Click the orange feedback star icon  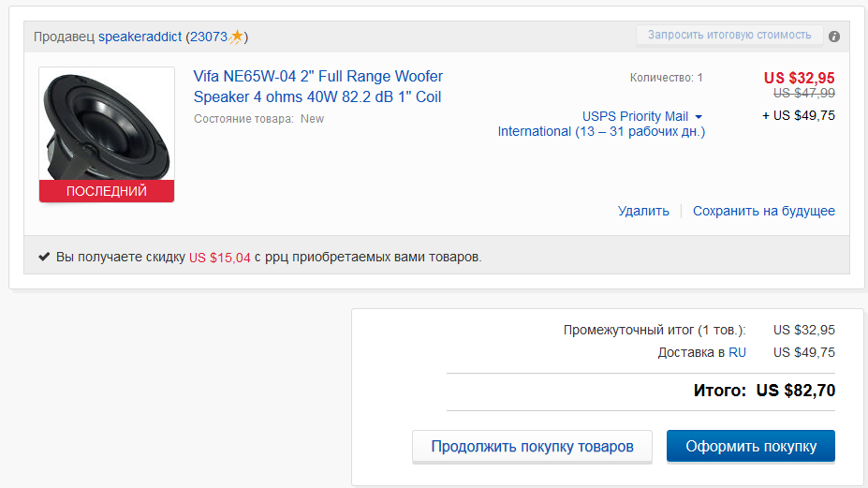coord(237,37)
